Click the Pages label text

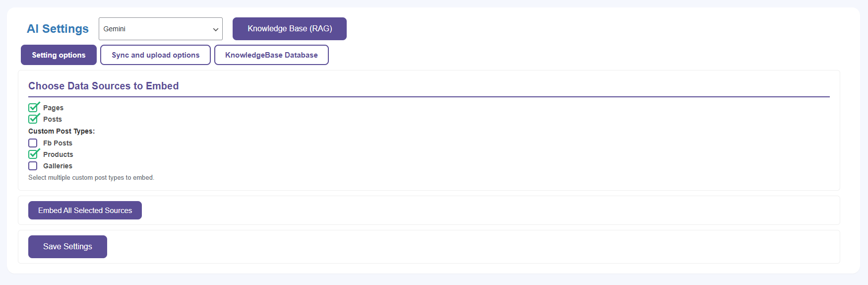point(53,108)
